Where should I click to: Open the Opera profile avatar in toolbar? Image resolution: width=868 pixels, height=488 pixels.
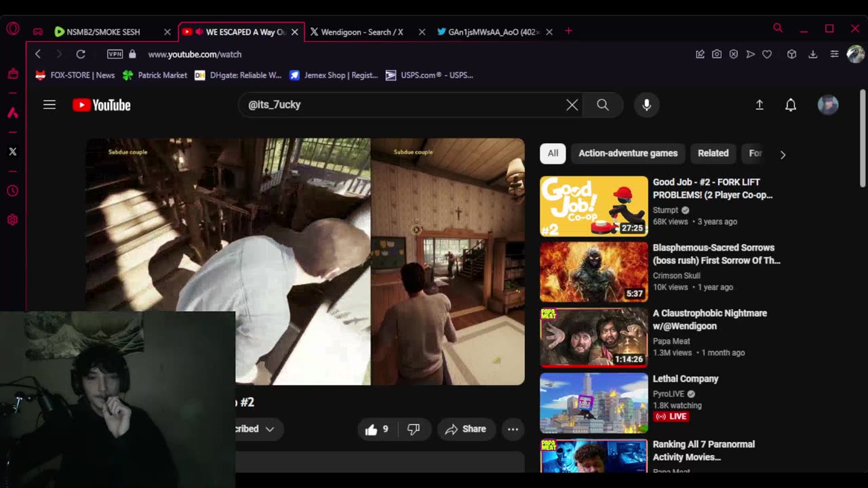855,54
